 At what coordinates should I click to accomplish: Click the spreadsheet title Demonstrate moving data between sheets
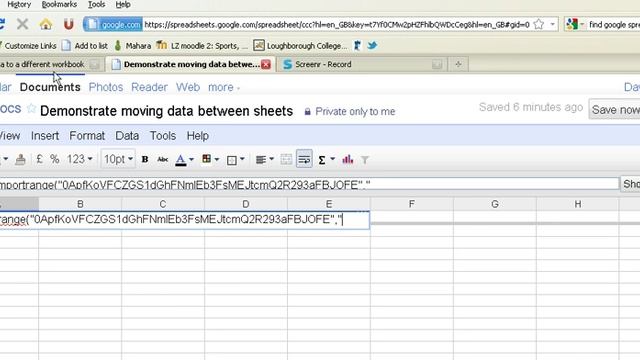[167, 111]
